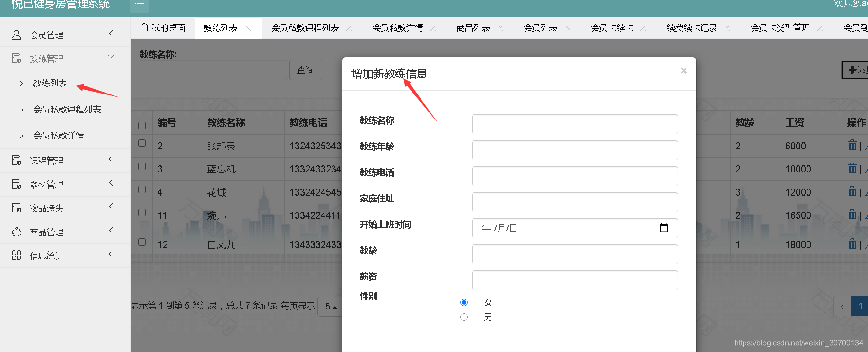Delete coach row 花城 via trash icon

point(852,192)
